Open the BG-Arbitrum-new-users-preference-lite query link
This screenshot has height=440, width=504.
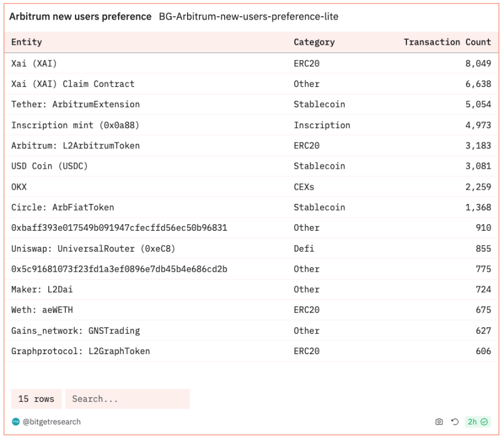[248, 17]
